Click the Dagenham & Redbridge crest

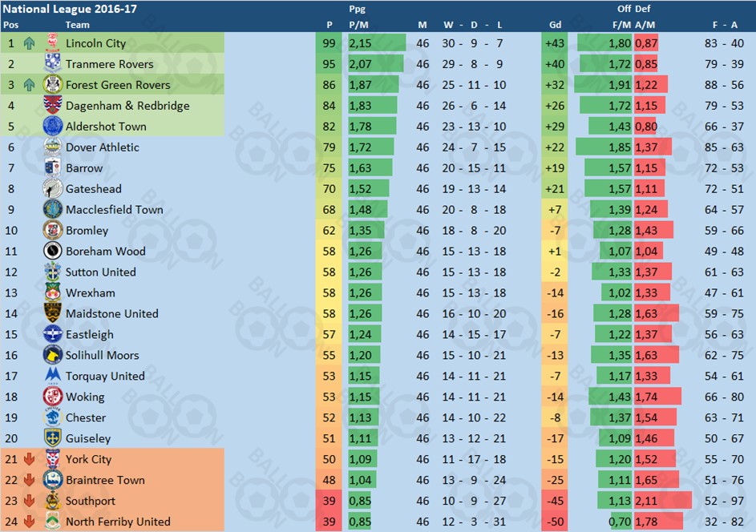[x=53, y=105]
